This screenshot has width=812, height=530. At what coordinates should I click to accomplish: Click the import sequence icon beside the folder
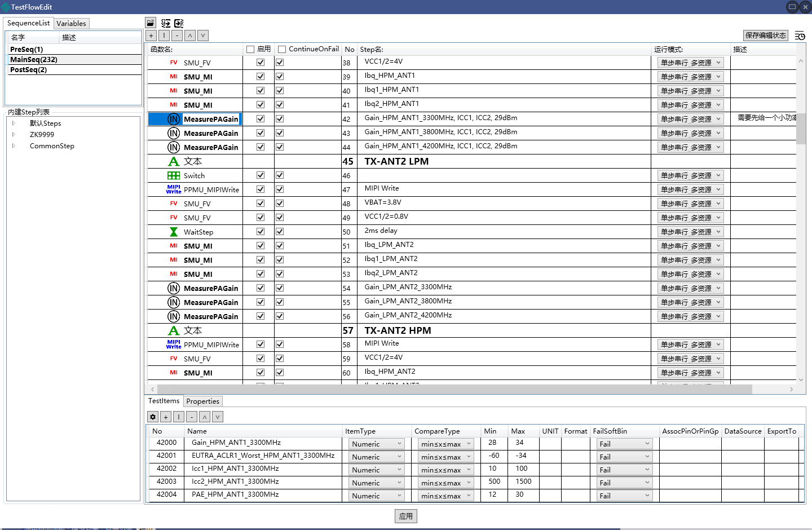pos(166,23)
